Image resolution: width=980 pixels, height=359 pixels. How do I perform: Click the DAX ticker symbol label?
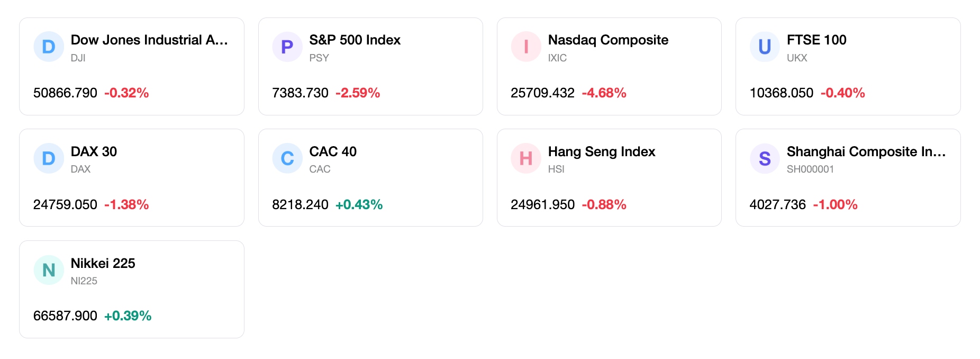point(80,169)
